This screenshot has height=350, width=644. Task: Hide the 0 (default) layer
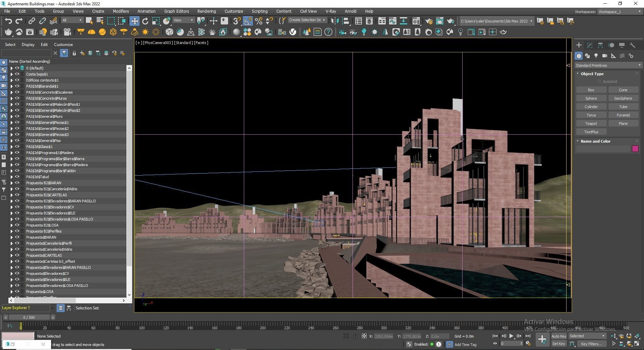(17, 68)
